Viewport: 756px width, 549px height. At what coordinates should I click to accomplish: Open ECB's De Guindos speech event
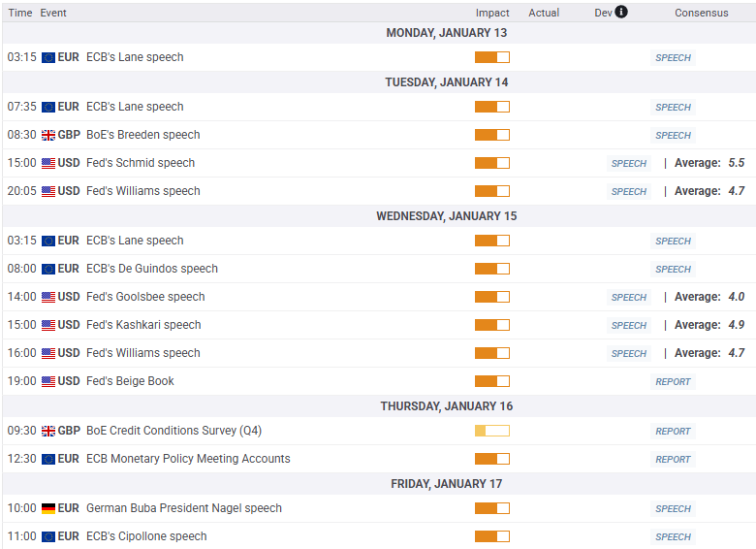click(x=152, y=269)
